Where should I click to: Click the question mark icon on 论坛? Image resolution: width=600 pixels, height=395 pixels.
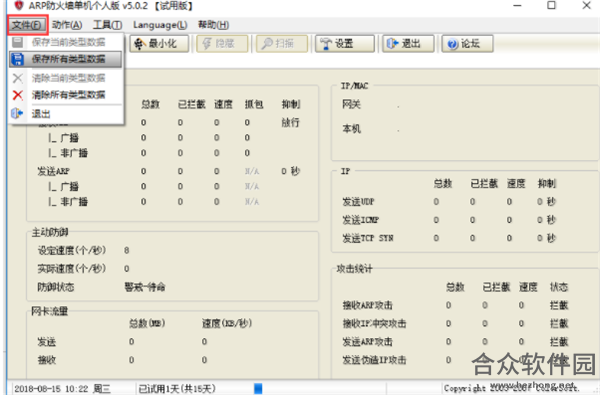(x=452, y=44)
